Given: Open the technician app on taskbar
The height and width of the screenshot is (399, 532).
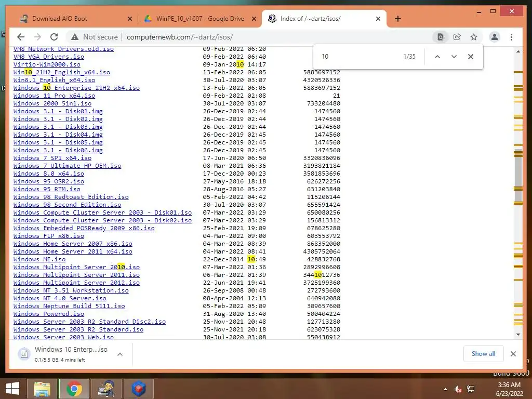Looking at the screenshot, I should [106, 389].
